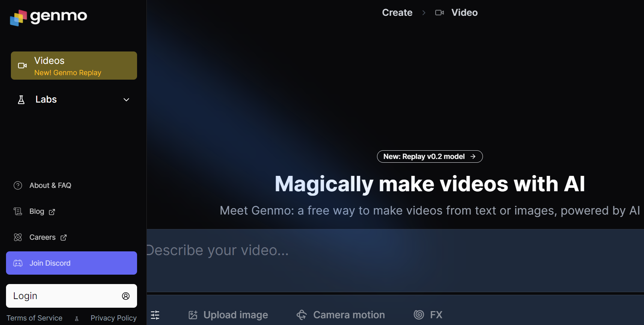Click the Labs flask icon
Screen dimensions: 644x325
point(21,100)
